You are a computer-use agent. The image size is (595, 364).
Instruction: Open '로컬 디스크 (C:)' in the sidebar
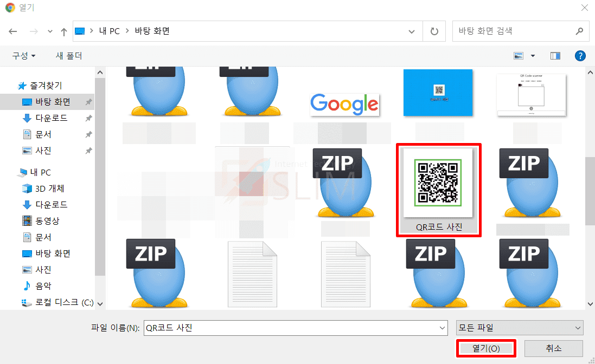coord(65,302)
